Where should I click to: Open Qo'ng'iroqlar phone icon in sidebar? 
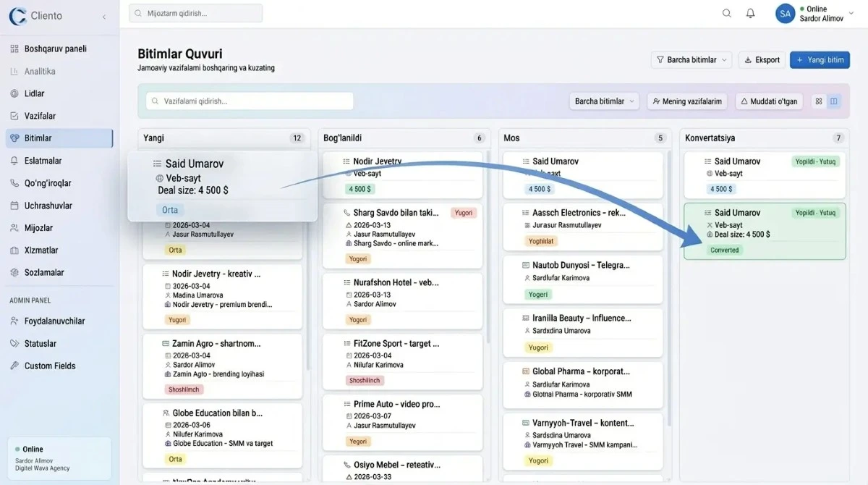pyautogui.click(x=14, y=183)
